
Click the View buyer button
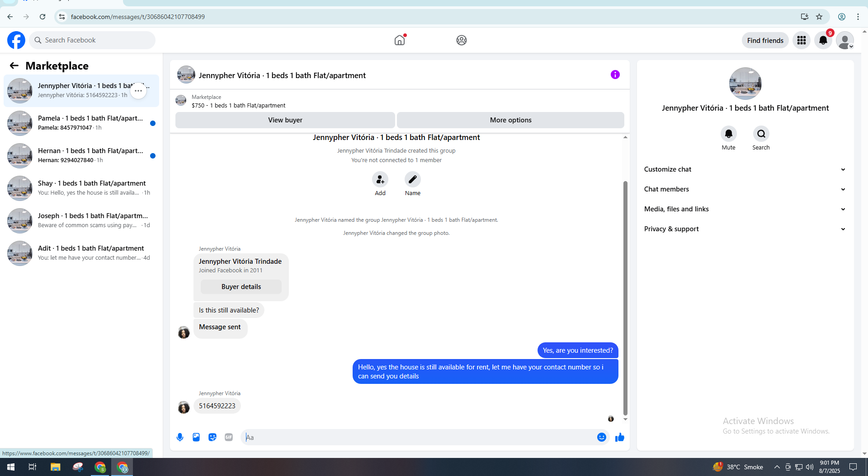click(x=285, y=120)
